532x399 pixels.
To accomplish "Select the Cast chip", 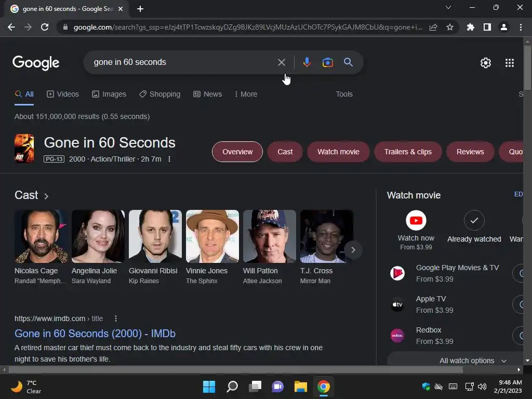I will coord(285,152).
